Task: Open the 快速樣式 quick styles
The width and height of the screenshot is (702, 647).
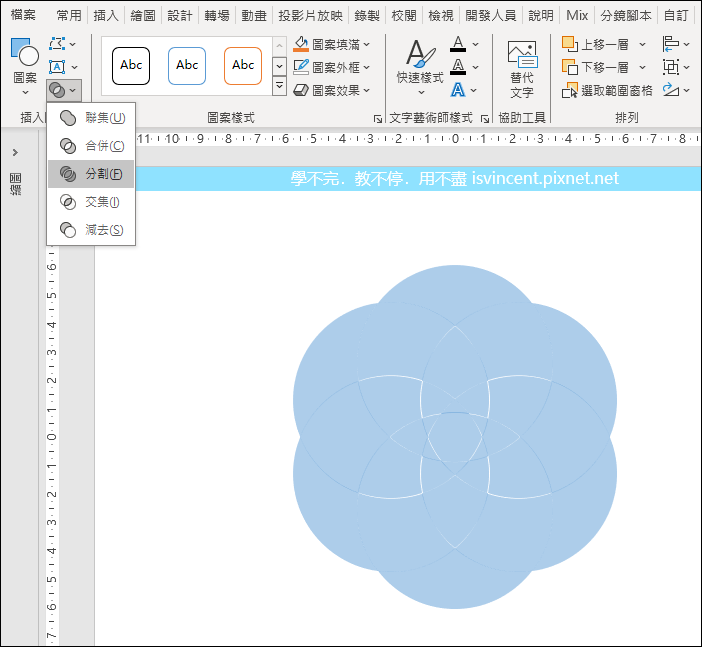Action: coord(420,67)
